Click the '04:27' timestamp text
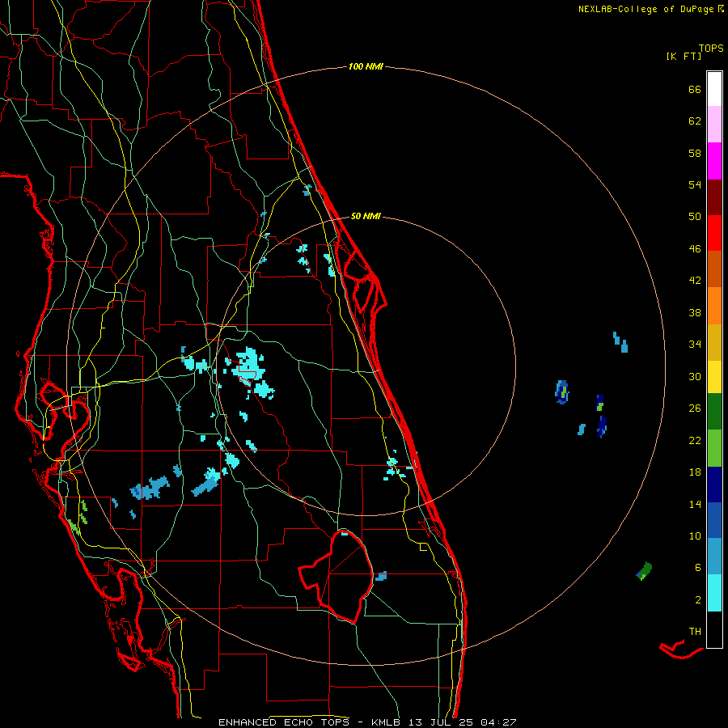The image size is (728, 728). tap(498, 722)
